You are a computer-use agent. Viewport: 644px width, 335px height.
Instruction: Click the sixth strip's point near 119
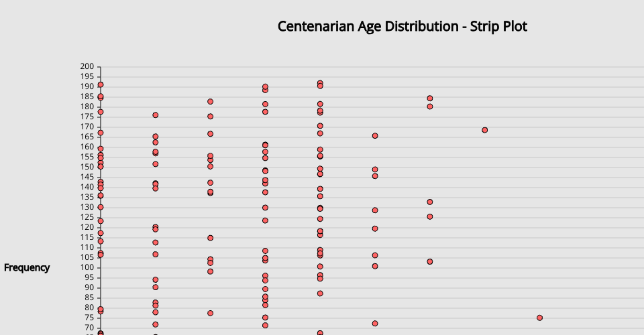(x=375, y=228)
